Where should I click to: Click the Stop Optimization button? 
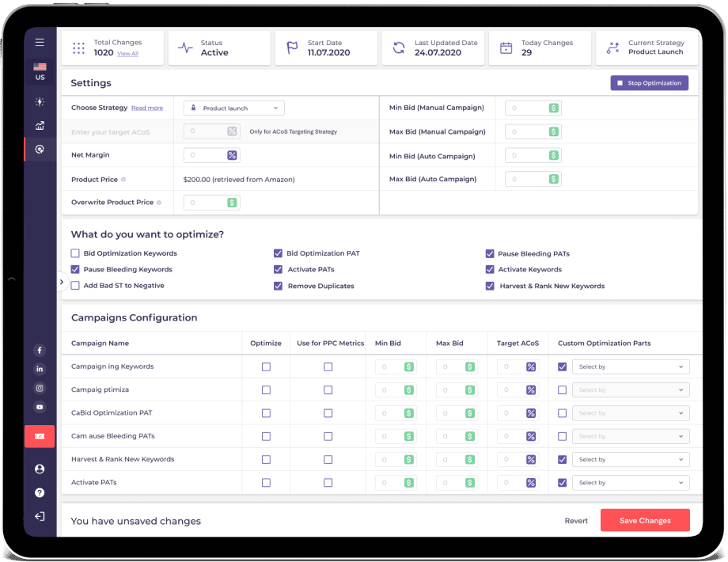tap(649, 83)
